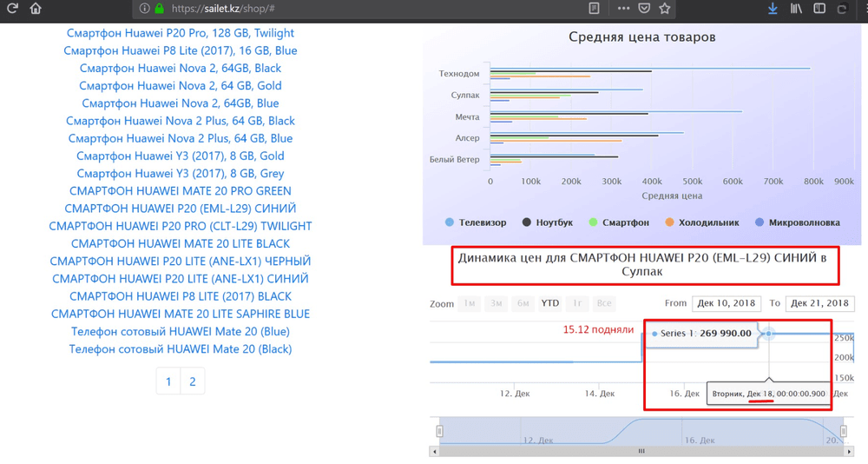Image resolution: width=868 pixels, height=464 pixels.
Task: Open СМАРТФОН HUAWEI MATE 20 PRO GREEN
Action: point(181,191)
